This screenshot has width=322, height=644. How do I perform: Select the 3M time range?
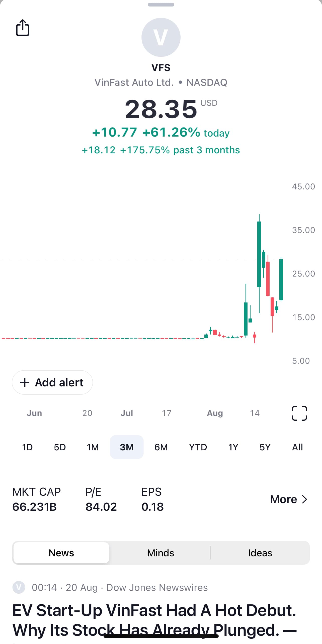pos(127,447)
